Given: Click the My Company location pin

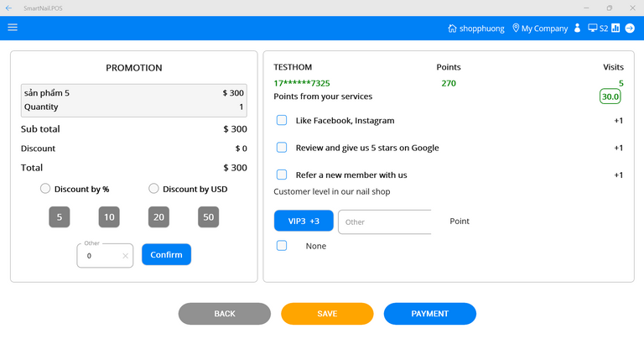Looking at the screenshot, I should 516,29.
